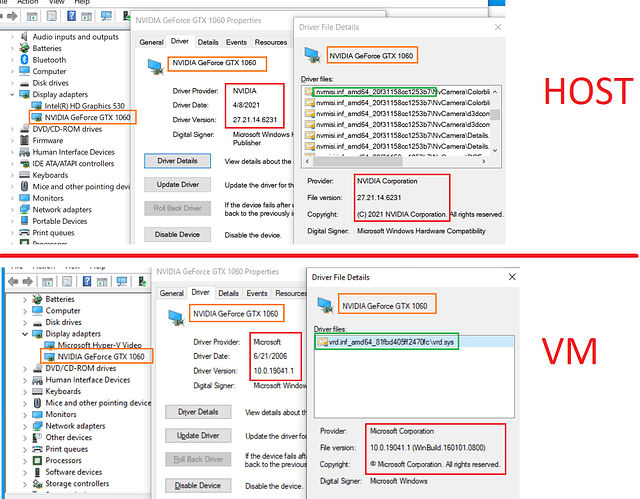Viewport: 640px width, 499px height.
Task: Switch to Events tab in VM Properties dialog
Action: point(257,293)
